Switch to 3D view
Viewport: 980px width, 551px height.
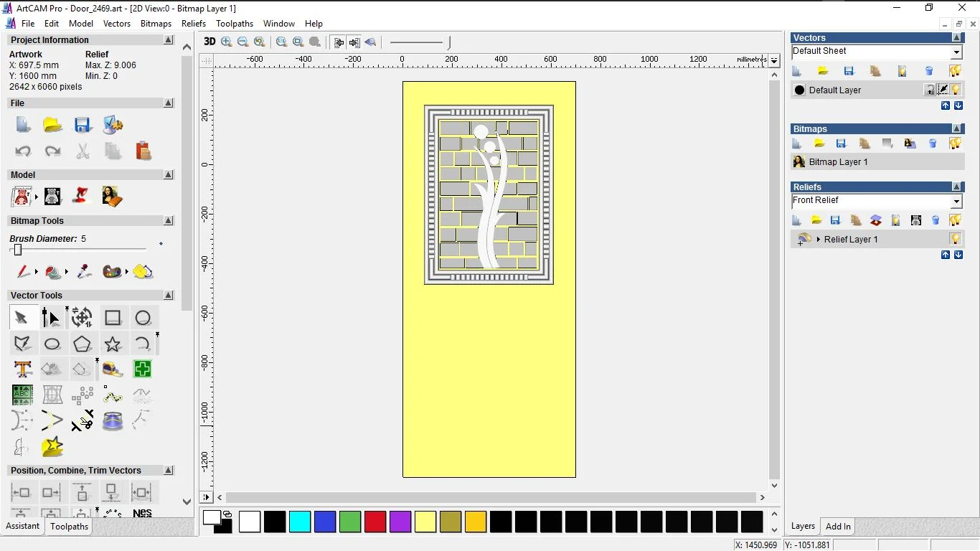coord(209,42)
